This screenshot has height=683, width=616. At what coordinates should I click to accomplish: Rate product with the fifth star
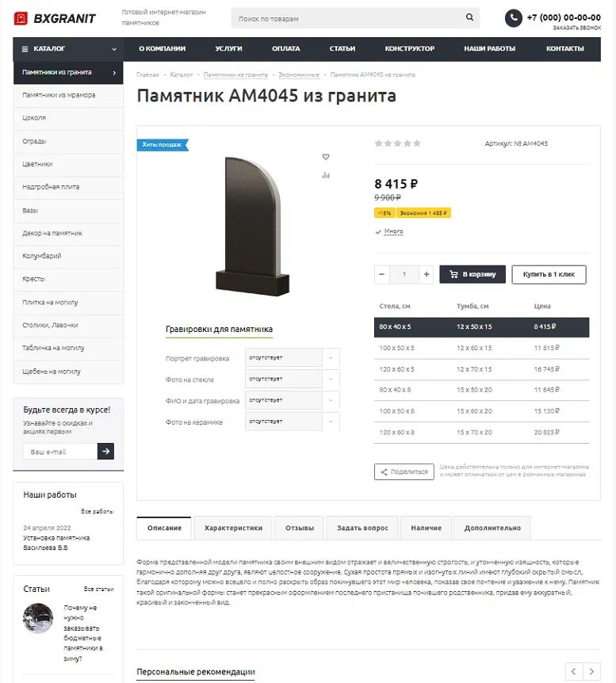[417, 143]
